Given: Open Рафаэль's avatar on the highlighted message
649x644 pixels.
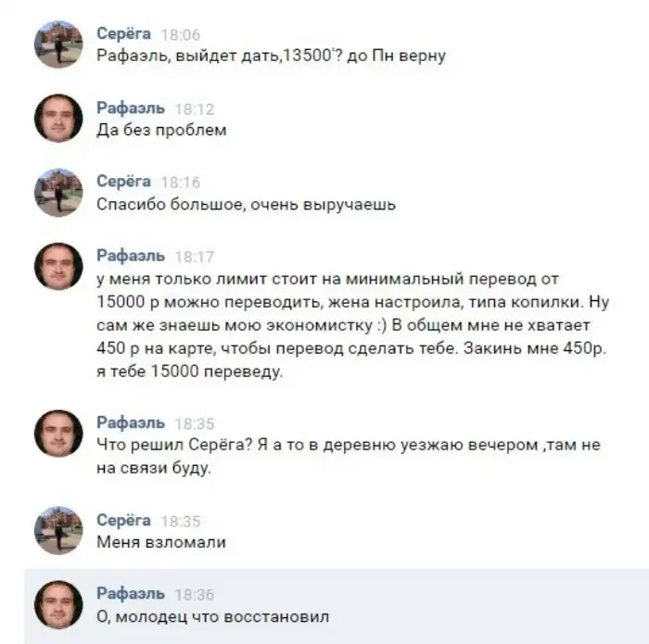Looking at the screenshot, I should pos(58,604).
